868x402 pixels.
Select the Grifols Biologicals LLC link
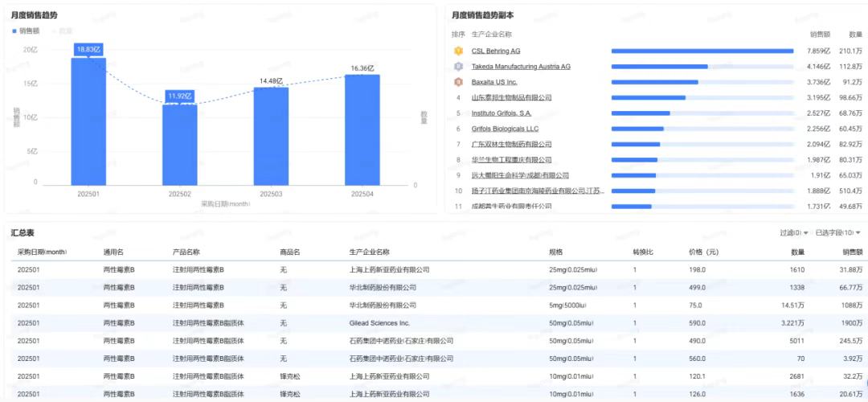(x=505, y=129)
